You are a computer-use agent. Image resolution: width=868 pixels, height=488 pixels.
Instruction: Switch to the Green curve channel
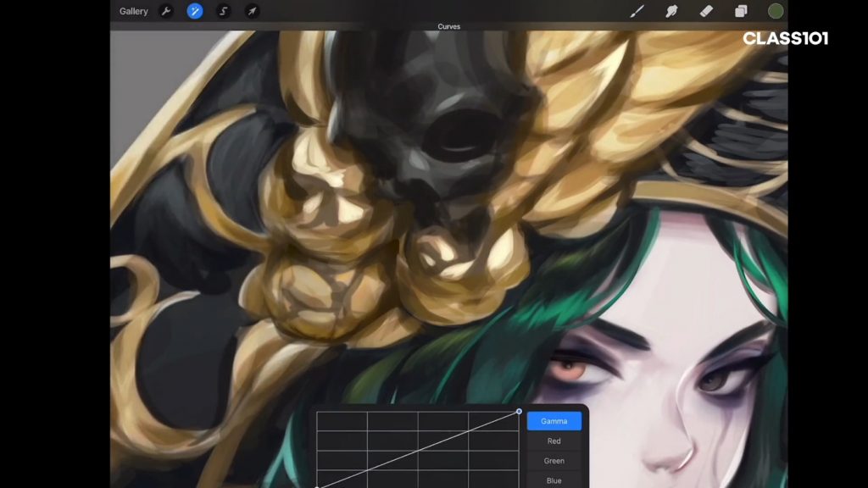554,461
